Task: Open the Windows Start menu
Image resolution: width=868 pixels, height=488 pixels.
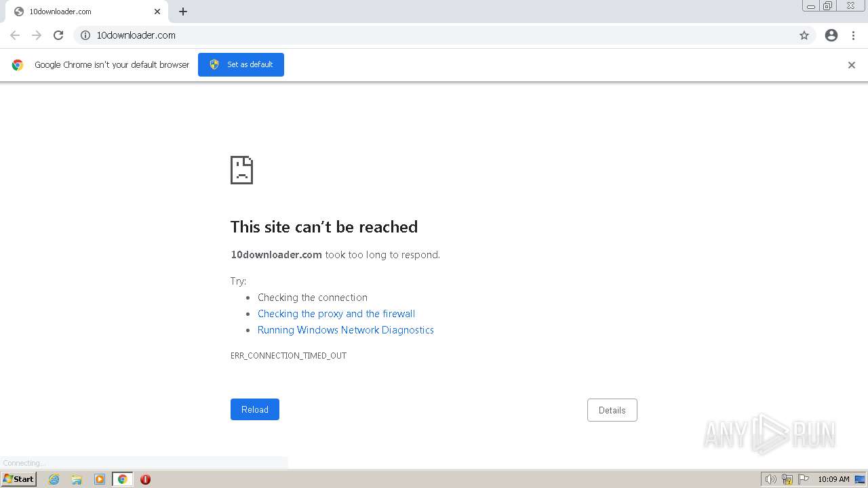Action: click(x=18, y=479)
